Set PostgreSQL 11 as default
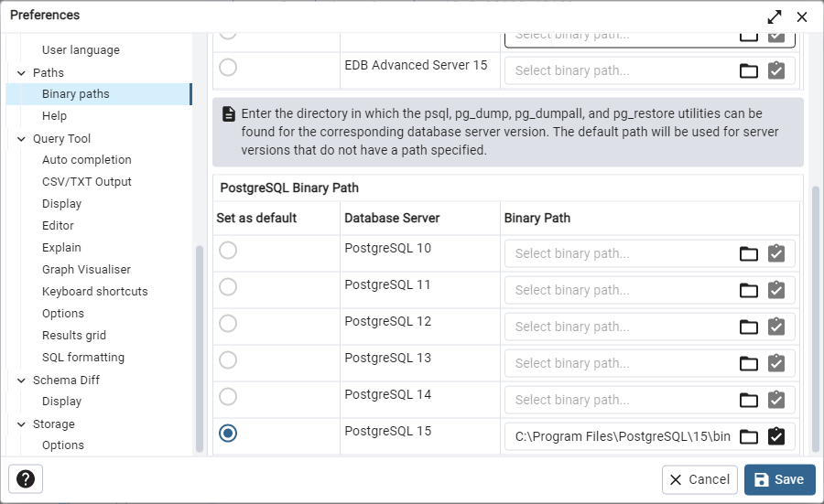 tap(228, 286)
